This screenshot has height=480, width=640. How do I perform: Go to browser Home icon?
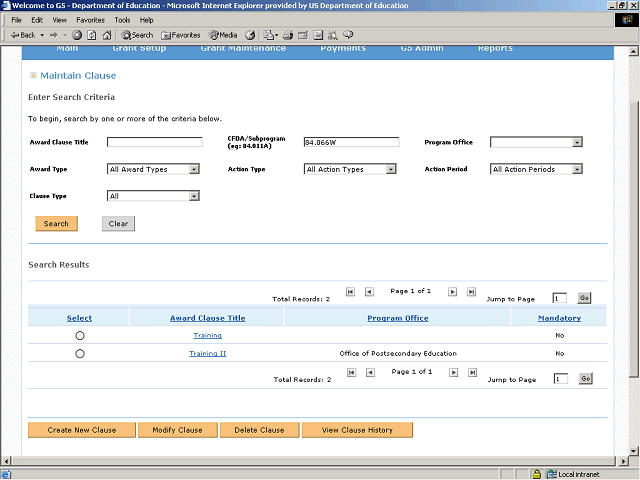click(x=105, y=35)
